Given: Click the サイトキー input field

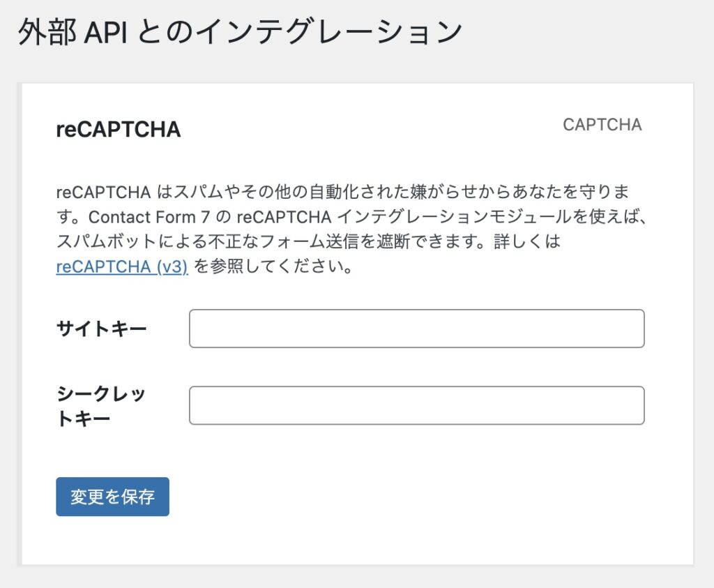Looking at the screenshot, I should click(x=416, y=329).
